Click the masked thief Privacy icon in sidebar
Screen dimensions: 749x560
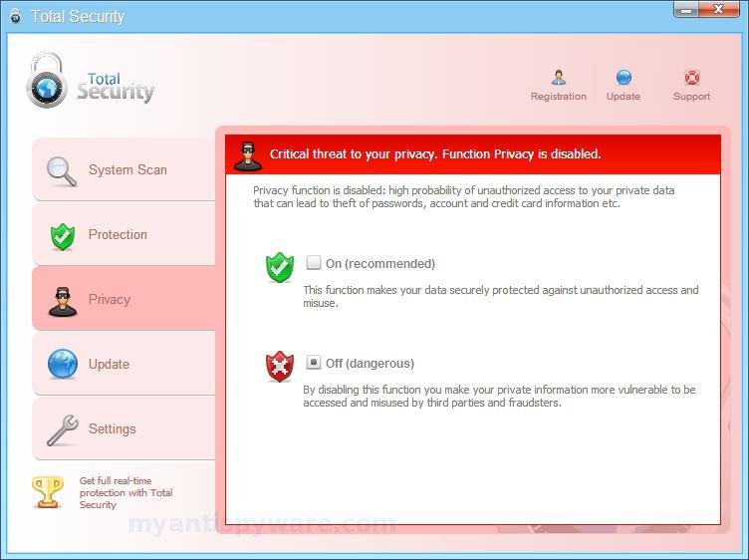point(63,302)
